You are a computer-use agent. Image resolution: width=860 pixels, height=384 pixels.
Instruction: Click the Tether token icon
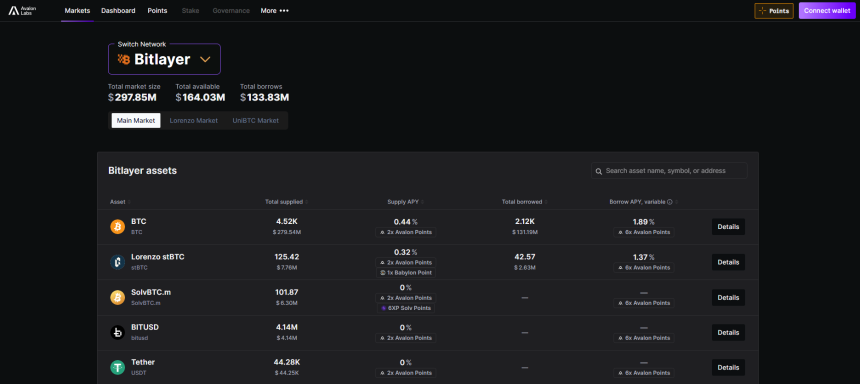[x=117, y=368]
